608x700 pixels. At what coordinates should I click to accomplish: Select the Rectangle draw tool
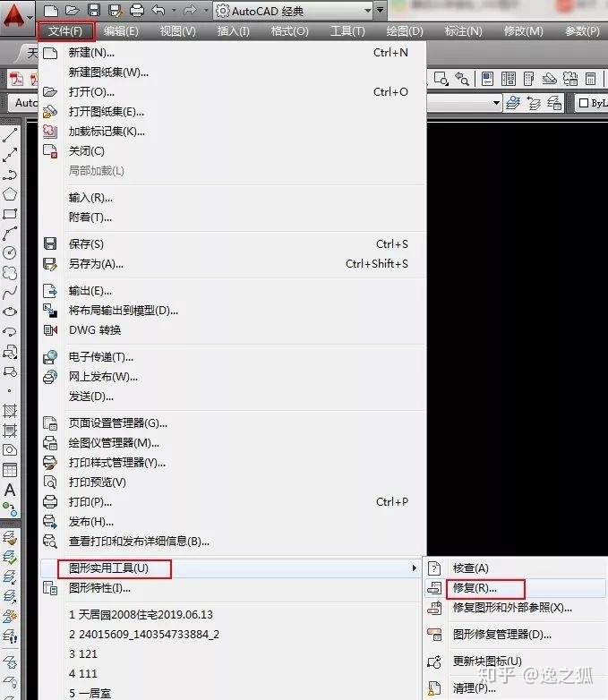pyautogui.click(x=10, y=214)
